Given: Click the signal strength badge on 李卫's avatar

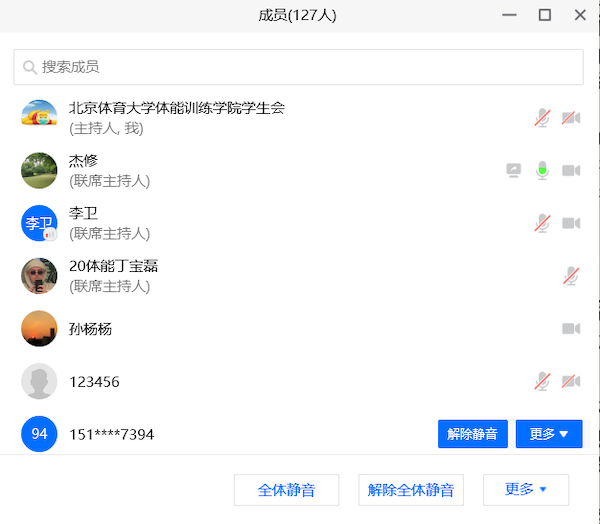Looking at the screenshot, I should tap(50, 234).
